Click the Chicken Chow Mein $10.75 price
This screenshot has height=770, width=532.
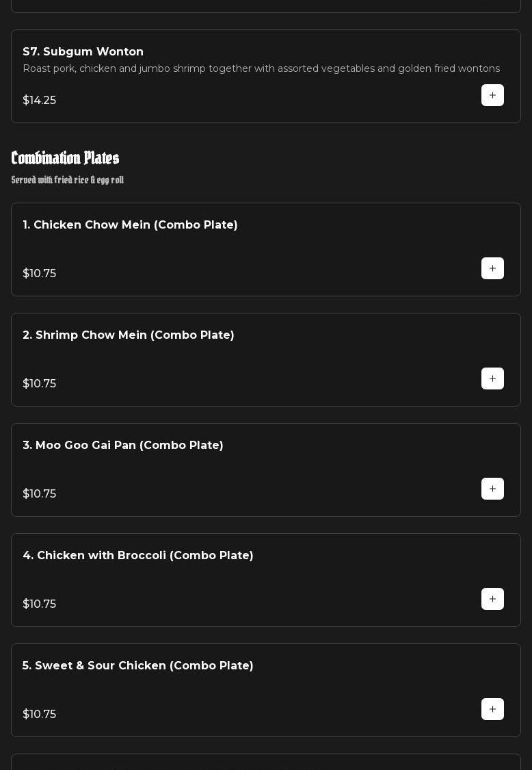click(40, 274)
